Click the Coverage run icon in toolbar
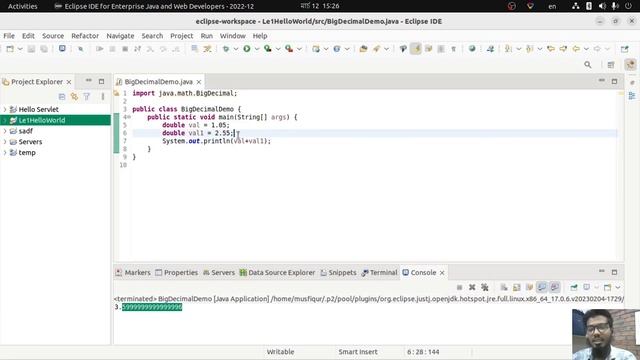 pos(268,49)
